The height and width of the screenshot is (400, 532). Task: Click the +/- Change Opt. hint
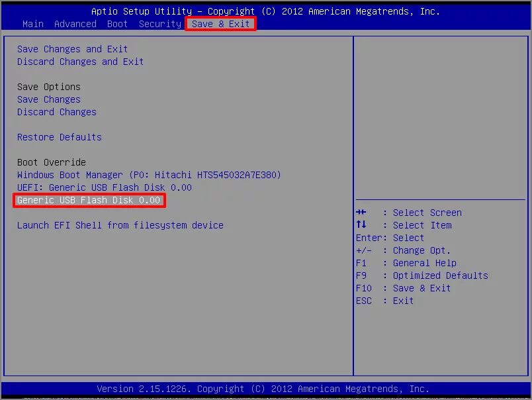tap(403, 250)
